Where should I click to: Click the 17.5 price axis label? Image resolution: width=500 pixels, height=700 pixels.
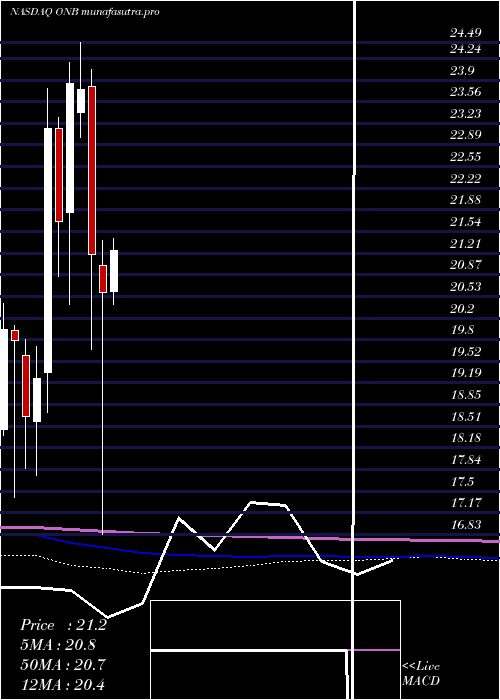tap(462, 481)
